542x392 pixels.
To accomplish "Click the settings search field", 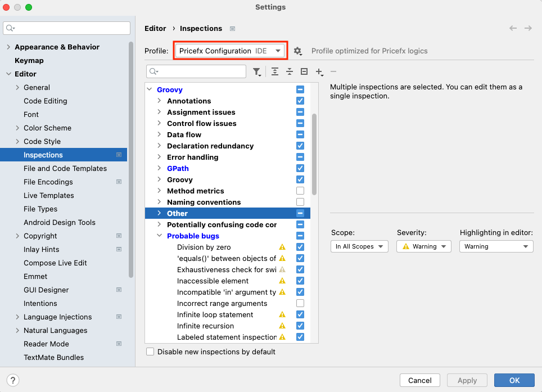I will click(67, 28).
